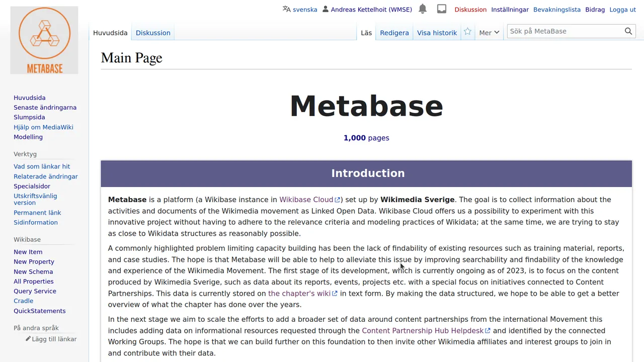
Task: Select the Läs view tab
Action: (366, 33)
